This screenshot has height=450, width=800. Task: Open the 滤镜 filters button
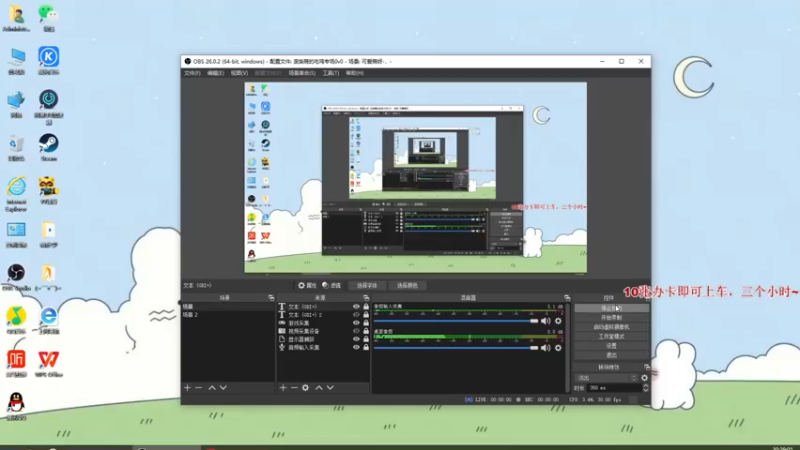tap(332, 285)
